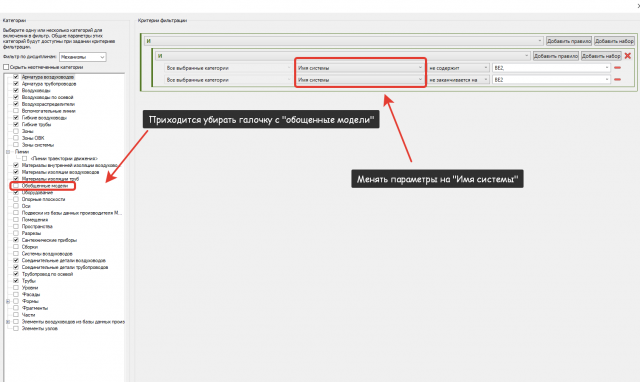The width and height of the screenshot is (640, 382).
Task: Enable the 'Пространства' category checkbox
Action: (16, 227)
